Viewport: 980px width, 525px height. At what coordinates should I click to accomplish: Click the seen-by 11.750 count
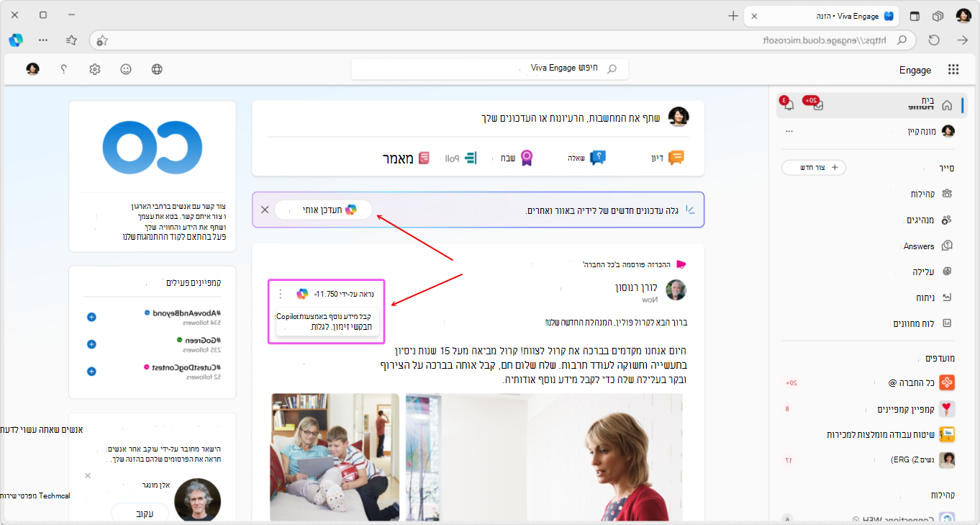pos(344,294)
